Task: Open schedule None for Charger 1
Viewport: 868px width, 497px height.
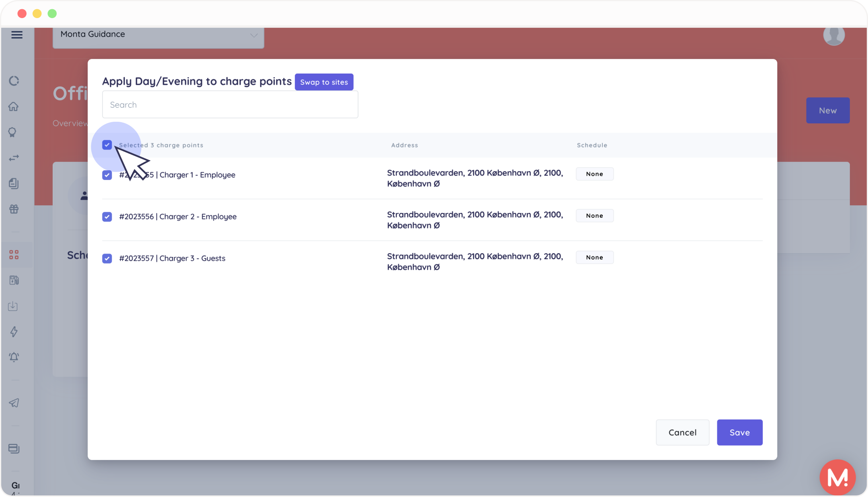Action: pos(594,174)
